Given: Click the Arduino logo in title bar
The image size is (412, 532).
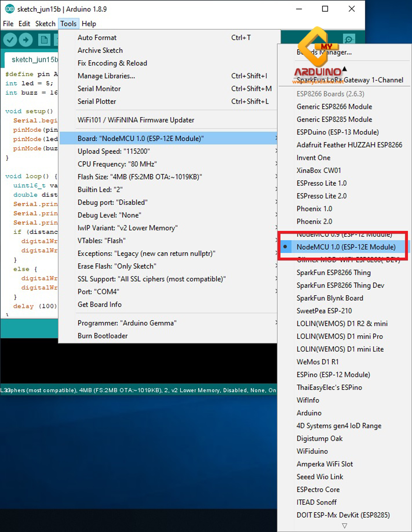Looking at the screenshot, I should [x=9, y=9].
